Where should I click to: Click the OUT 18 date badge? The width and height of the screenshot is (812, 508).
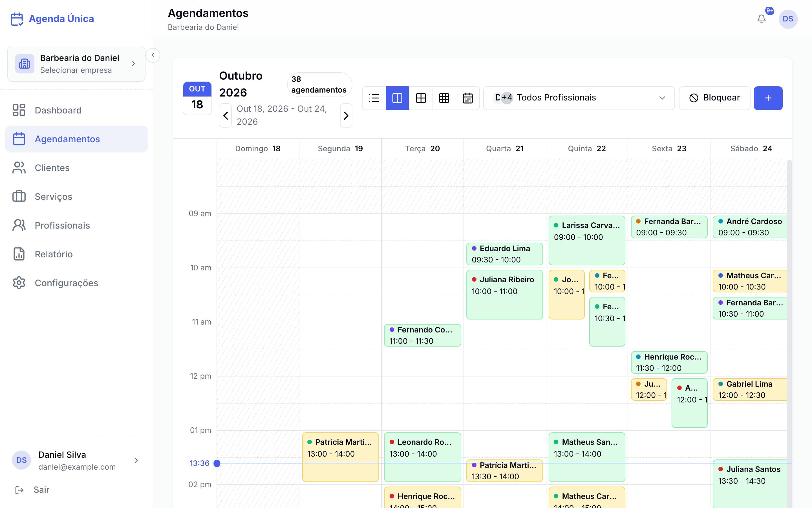pos(197,98)
